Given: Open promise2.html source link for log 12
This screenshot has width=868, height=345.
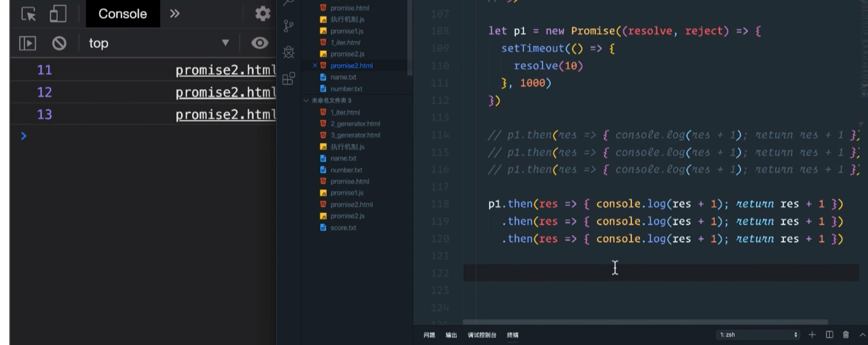Looking at the screenshot, I should 225,92.
